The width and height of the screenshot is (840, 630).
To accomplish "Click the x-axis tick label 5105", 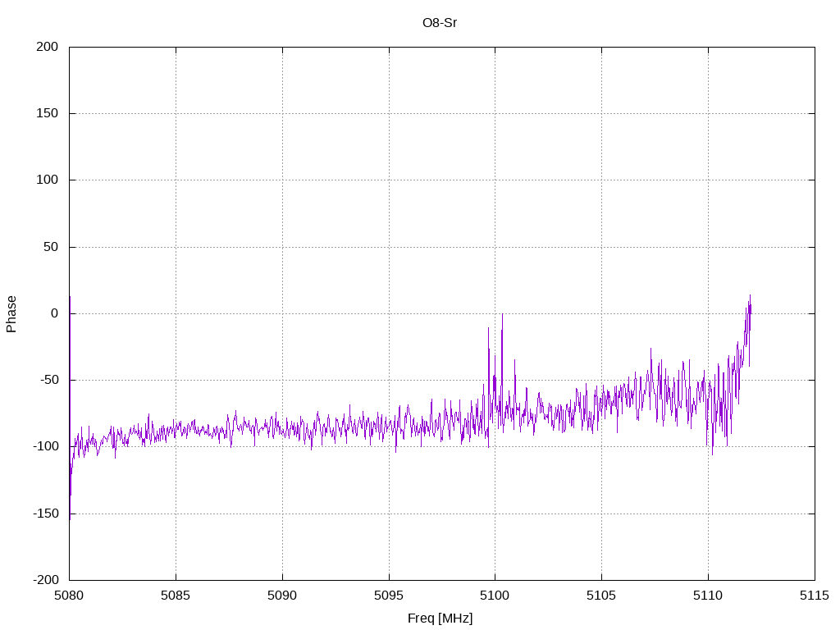I will (x=601, y=596).
